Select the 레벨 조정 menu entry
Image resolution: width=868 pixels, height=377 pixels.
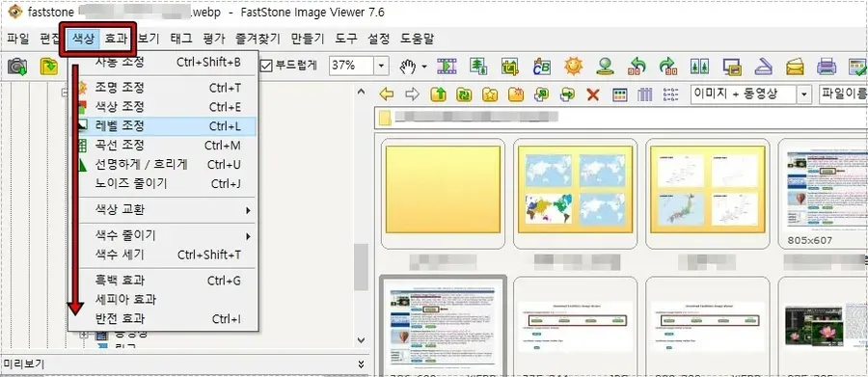point(163,126)
